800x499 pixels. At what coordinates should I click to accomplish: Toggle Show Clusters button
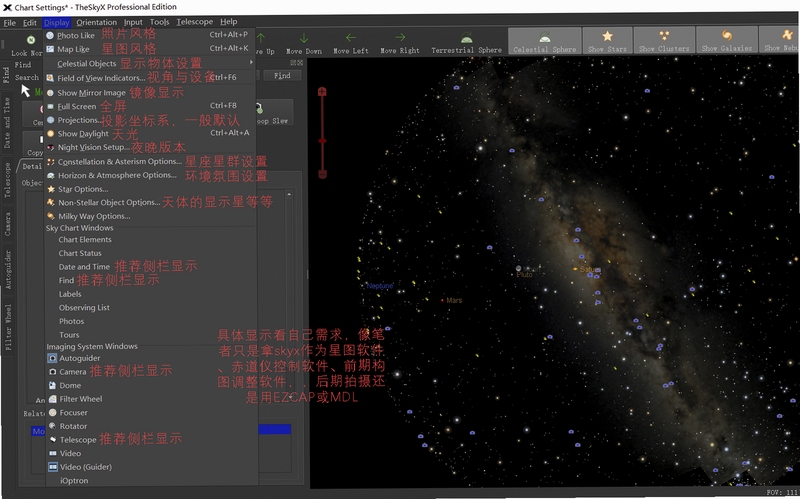(664, 41)
